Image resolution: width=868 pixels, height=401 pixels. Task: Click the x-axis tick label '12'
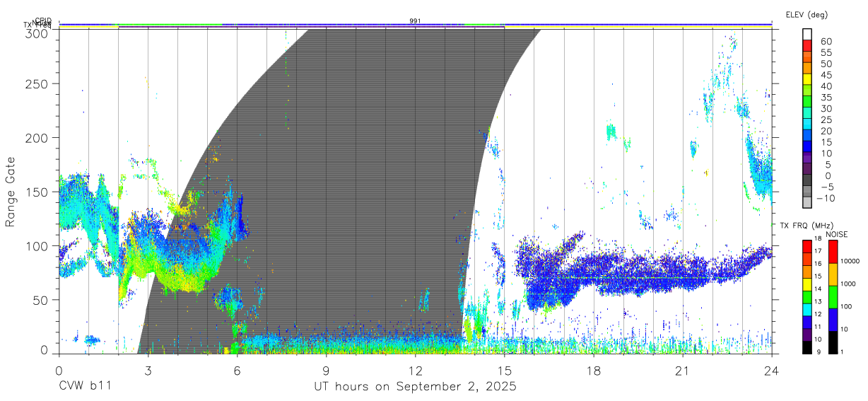click(416, 371)
